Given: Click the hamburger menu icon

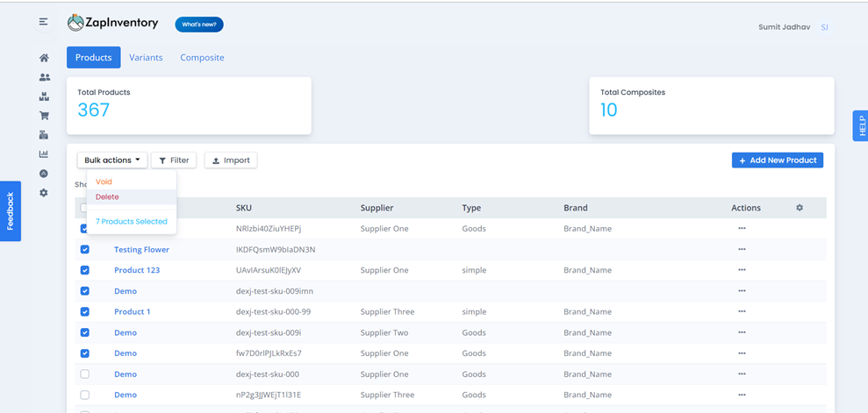Looking at the screenshot, I should pyautogui.click(x=43, y=22).
